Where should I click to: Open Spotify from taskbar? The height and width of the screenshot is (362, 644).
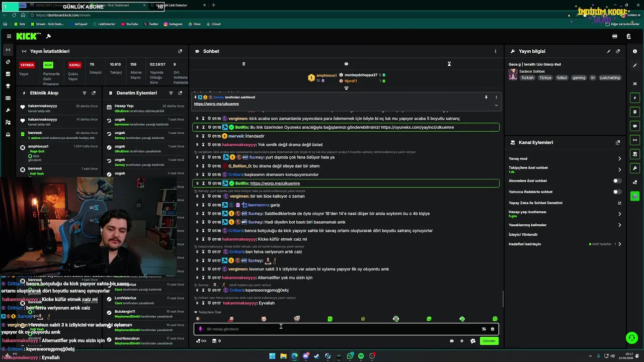click(361, 356)
